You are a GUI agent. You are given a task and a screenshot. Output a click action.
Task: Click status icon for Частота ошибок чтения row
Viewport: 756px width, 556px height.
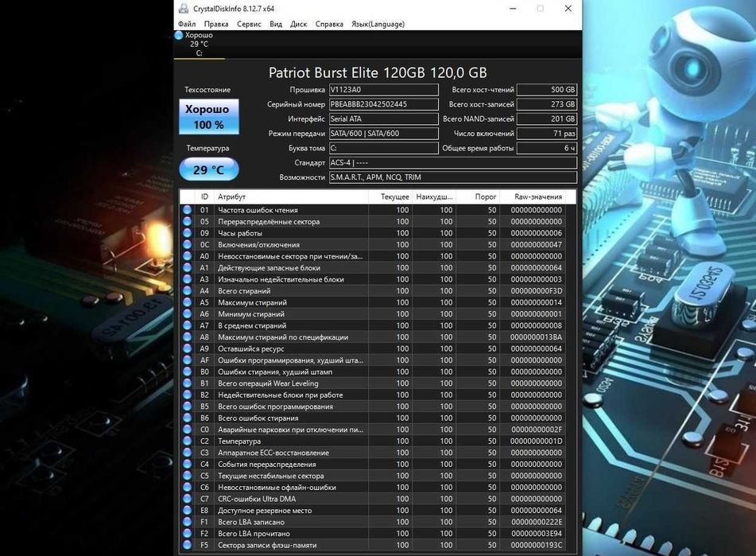point(187,210)
